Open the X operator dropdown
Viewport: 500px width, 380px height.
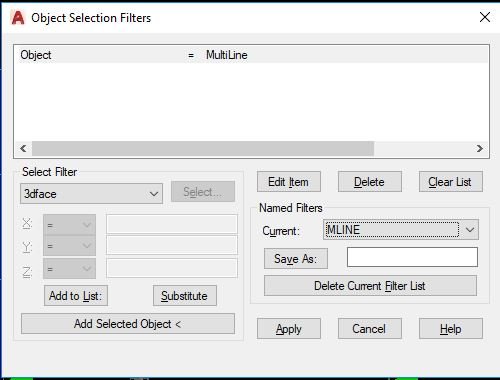click(x=69, y=225)
